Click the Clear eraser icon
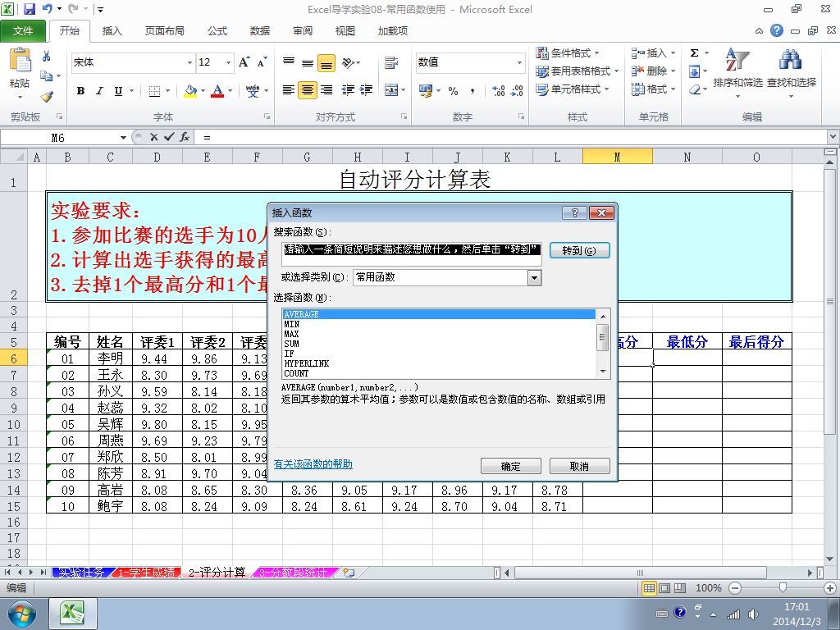 (694, 89)
